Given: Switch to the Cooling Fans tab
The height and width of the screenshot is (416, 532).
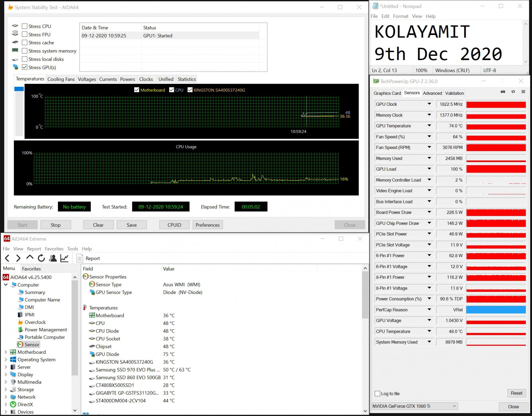Looking at the screenshot, I should [x=61, y=79].
